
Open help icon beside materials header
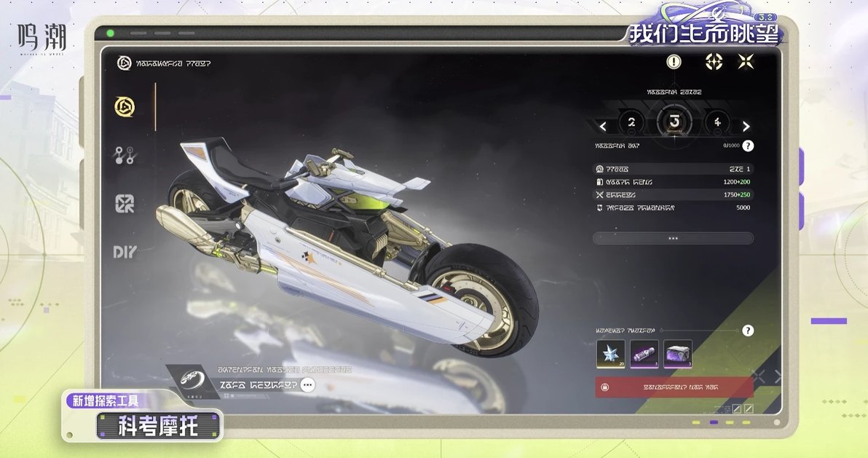coord(748,331)
